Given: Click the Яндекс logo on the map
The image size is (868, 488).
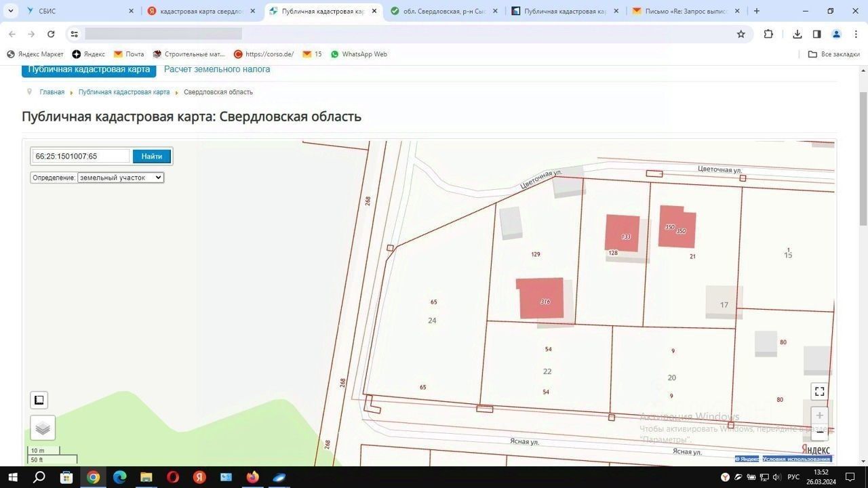Looking at the screenshot, I should pyautogui.click(x=816, y=449).
